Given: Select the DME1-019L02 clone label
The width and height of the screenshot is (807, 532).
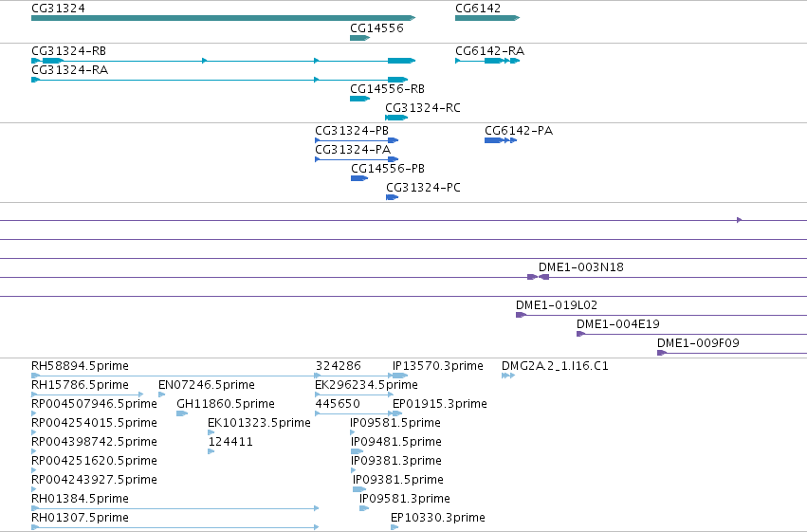Looking at the screenshot, I should tap(557, 305).
